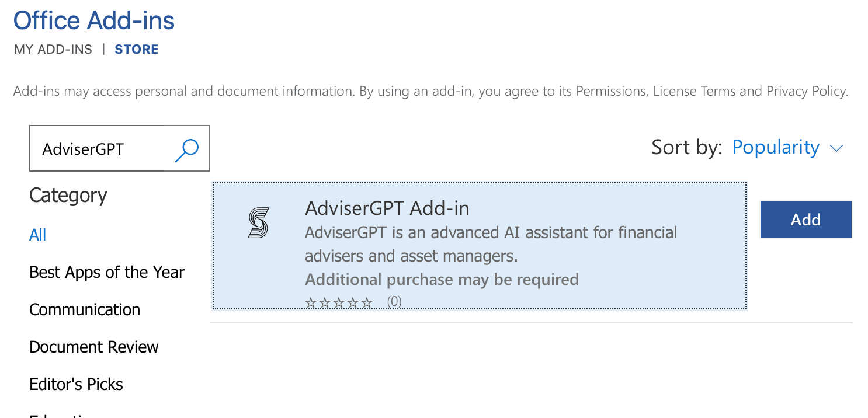Click the star rating of AdviserGPT
Viewport: 868px width, 418px height.
tap(339, 302)
